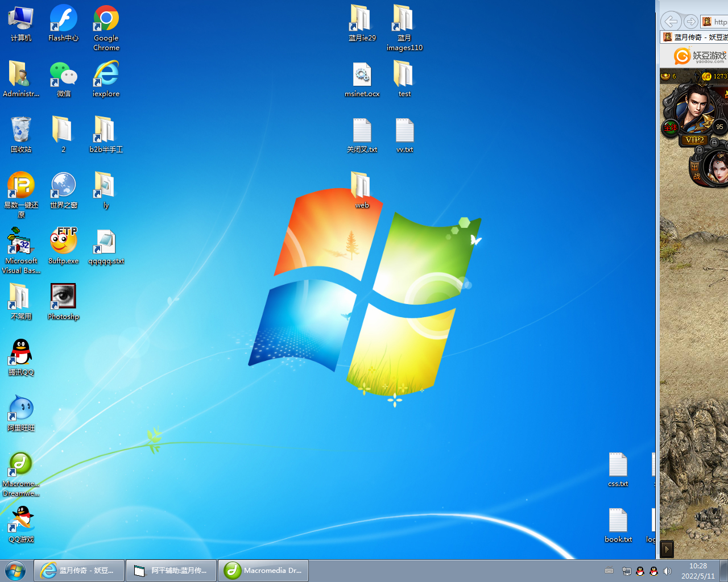Image resolution: width=728 pixels, height=582 pixels.
Task: Select the Administrator user folder icon
Action: pos(21,79)
